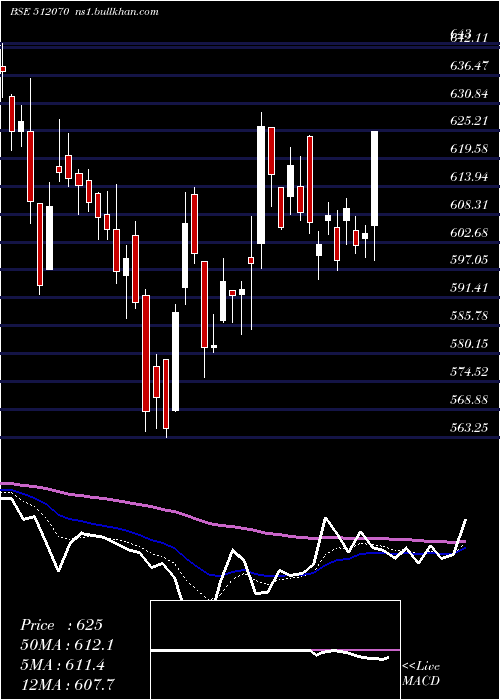Click the MACD inset panel
Viewport: 500px width, 700px height.
[275, 650]
